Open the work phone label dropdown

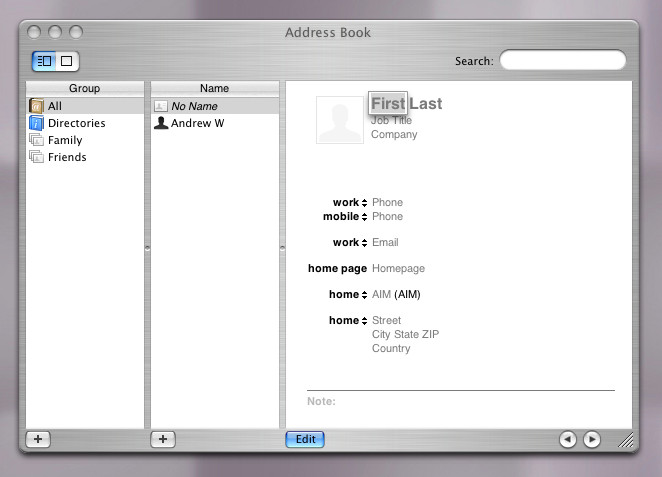click(x=350, y=203)
